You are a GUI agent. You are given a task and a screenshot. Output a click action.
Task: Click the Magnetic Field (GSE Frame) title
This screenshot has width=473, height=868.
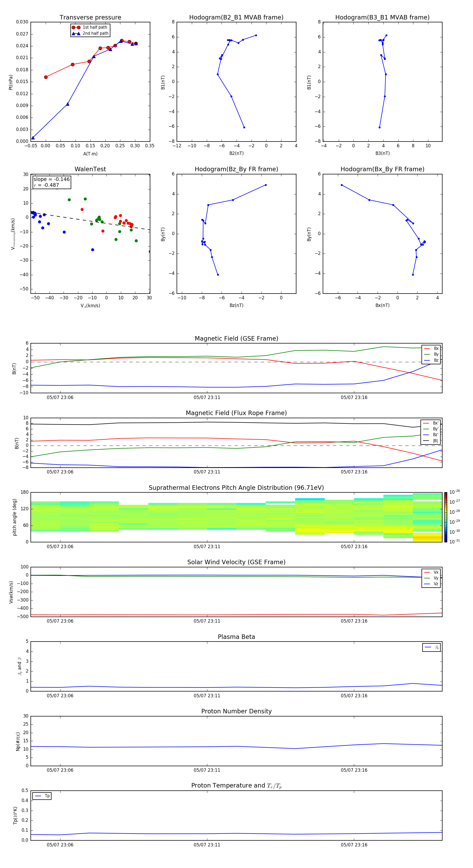tap(236, 339)
